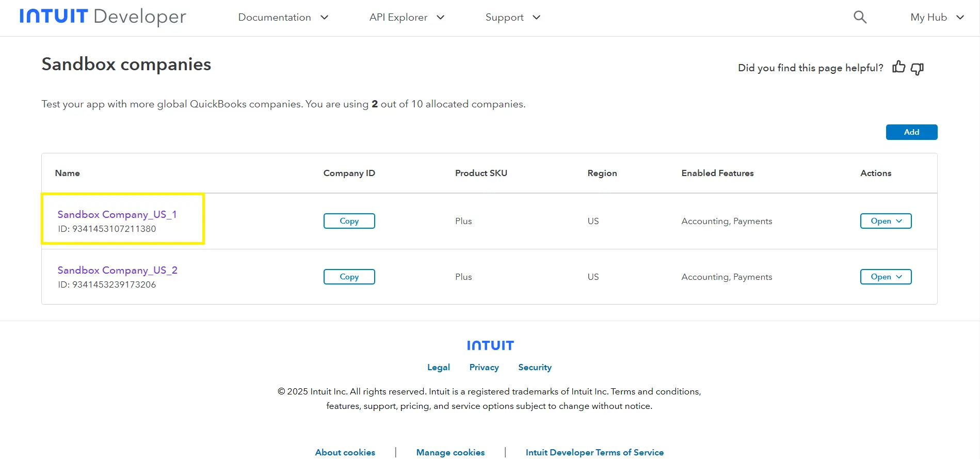Click US region in Sandbox Company_US_1 row
Image resolution: width=980 pixels, height=459 pixels.
click(593, 221)
